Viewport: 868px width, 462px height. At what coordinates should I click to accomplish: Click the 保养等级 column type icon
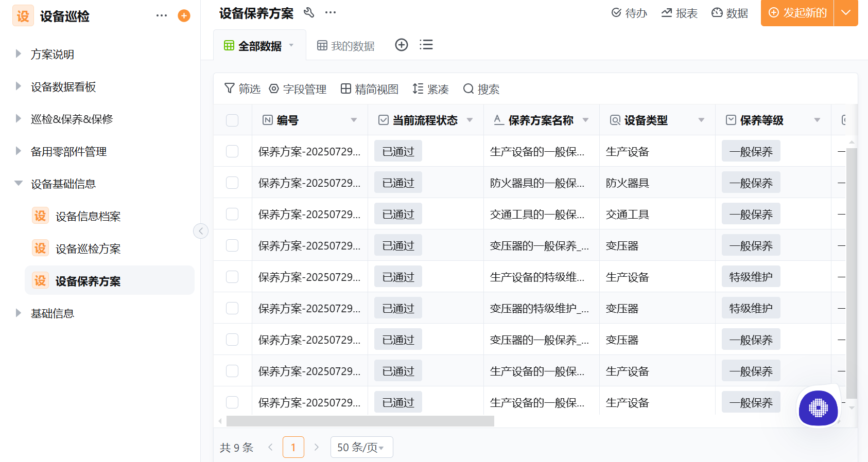[x=731, y=120]
